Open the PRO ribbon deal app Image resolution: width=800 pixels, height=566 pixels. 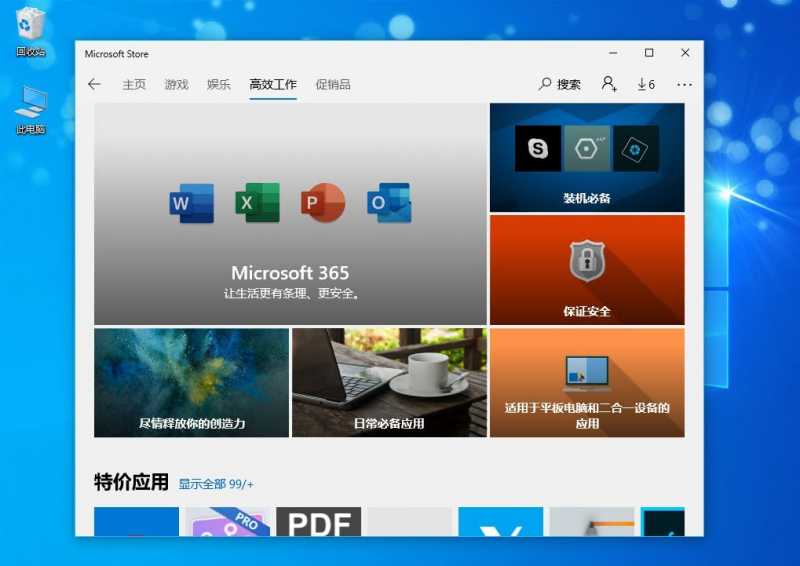228,522
